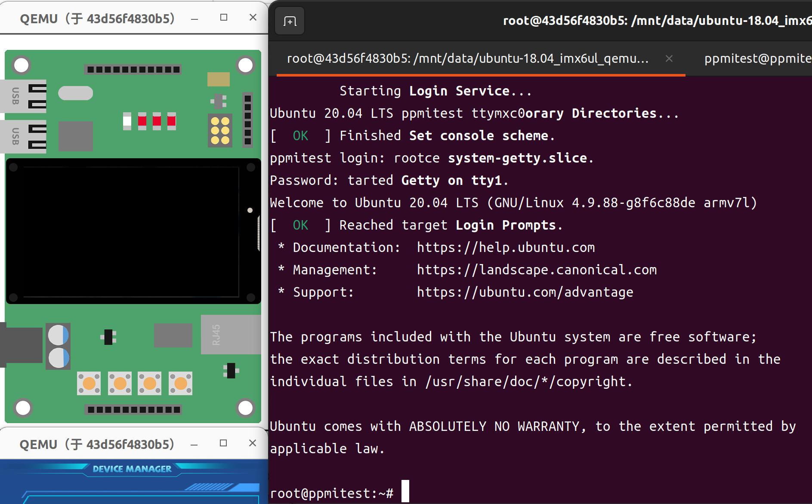Click the upper blue-white capacitor on board
The image size is (812, 504).
click(x=59, y=335)
